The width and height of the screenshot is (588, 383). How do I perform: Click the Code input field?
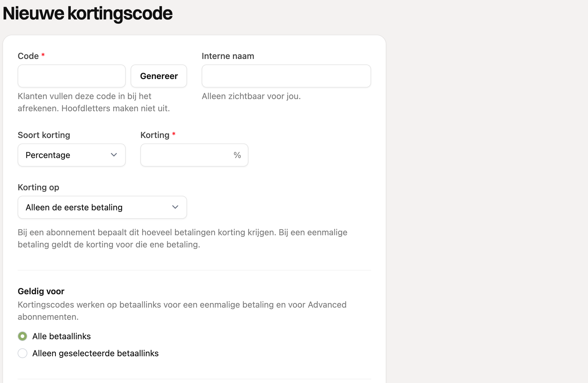[x=72, y=76]
